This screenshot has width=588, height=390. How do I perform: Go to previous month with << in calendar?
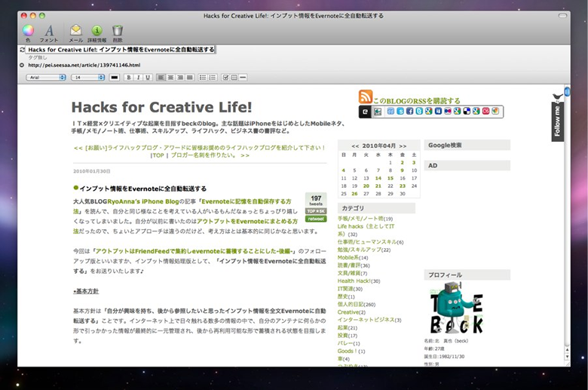pos(355,146)
